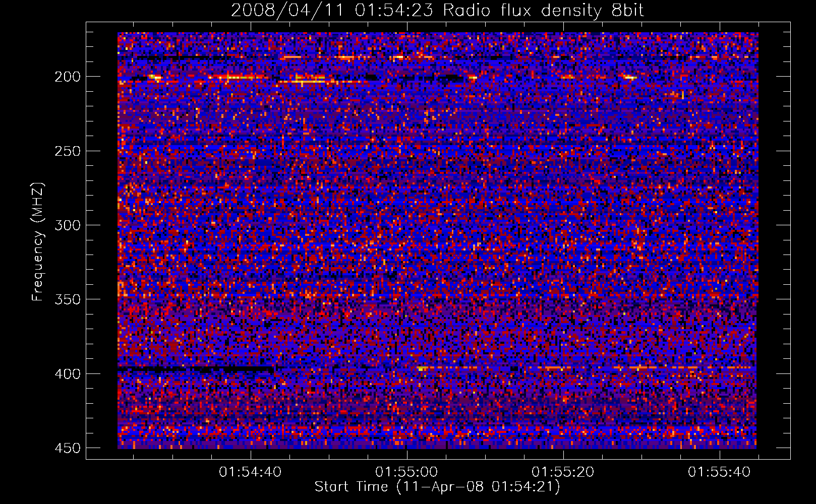
Task: Click the 'Frequency (MHZ)' y-axis label
Action: pos(38,242)
